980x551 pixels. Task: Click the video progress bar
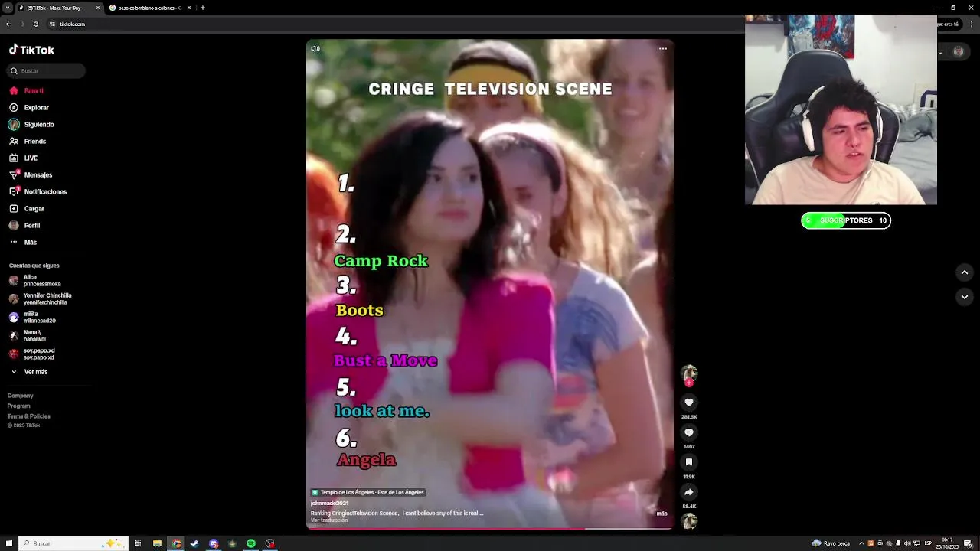tap(490, 529)
